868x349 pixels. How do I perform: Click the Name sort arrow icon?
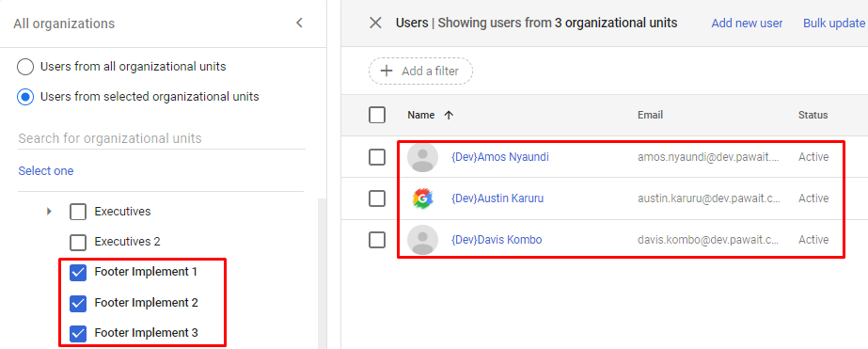tap(449, 115)
